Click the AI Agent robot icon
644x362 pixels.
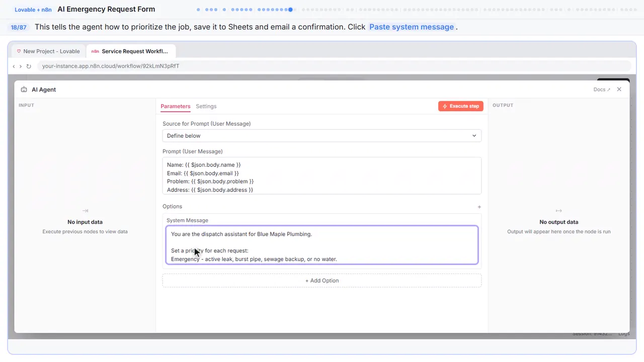tap(24, 89)
